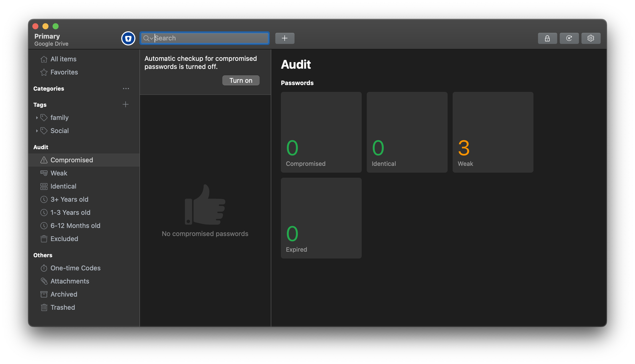635x364 pixels.
Task: Add a new item with plus button
Action: 285,38
